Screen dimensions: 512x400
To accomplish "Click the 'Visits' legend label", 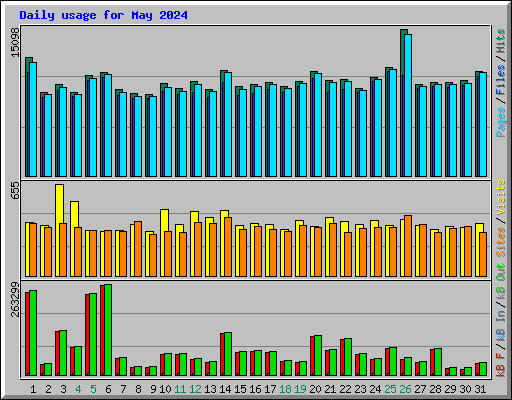I will pyautogui.click(x=500, y=198).
